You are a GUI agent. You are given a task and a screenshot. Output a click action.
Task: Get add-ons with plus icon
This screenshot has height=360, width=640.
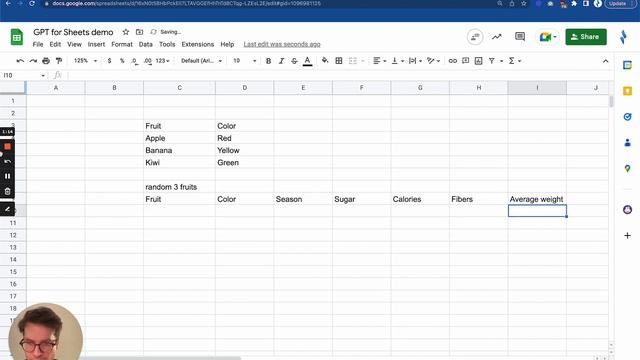point(627,236)
